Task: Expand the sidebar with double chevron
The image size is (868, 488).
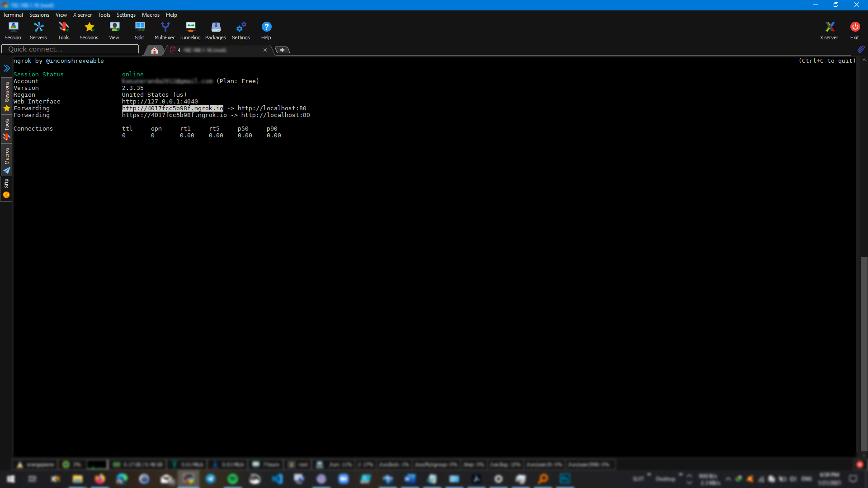Action: (7, 68)
